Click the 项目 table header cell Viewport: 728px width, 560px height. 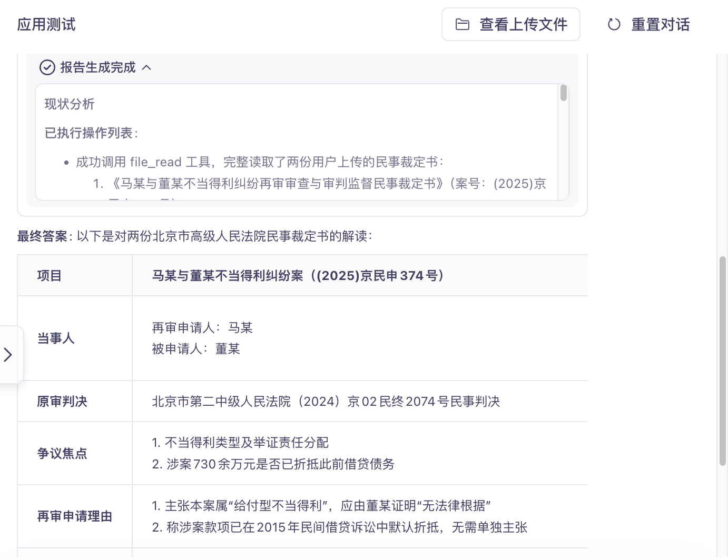[x=75, y=275]
